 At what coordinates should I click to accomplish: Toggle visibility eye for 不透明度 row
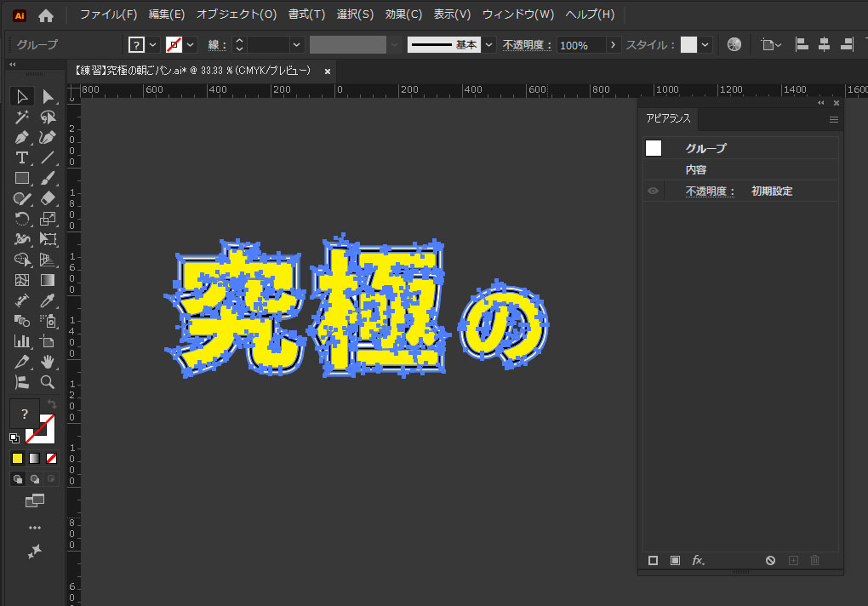click(x=653, y=192)
